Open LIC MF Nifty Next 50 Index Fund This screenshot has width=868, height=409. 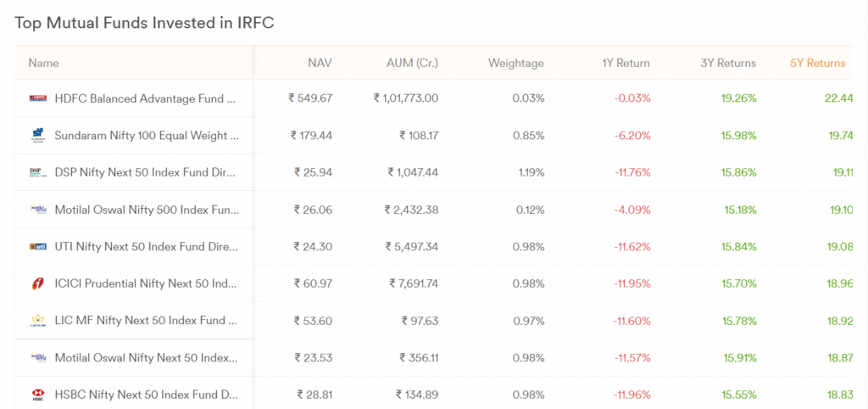146,321
